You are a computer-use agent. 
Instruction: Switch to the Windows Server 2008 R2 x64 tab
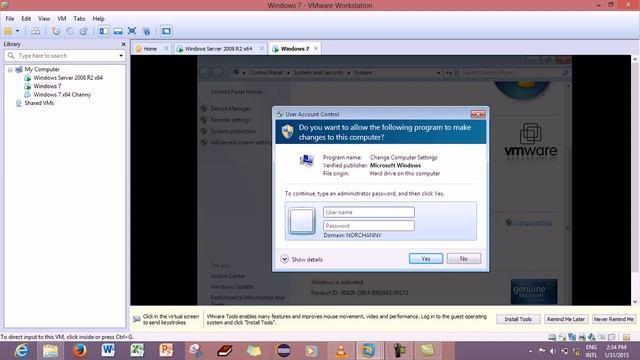point(218,49)
